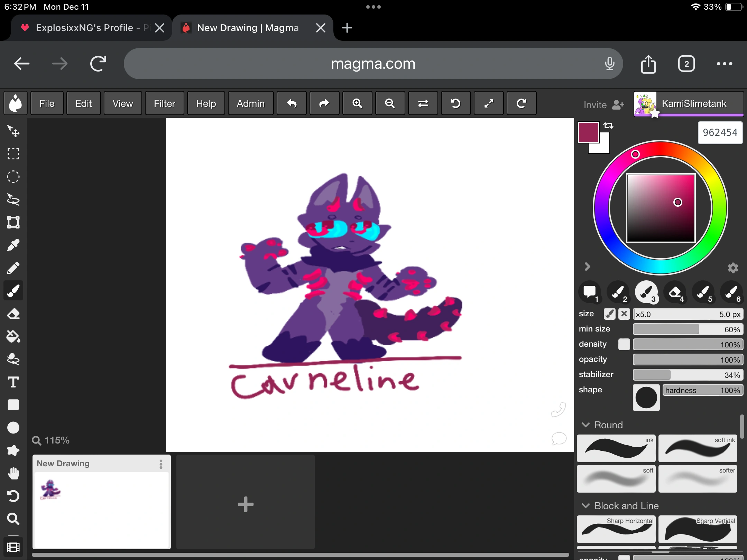
Task: Swap primary and secondary colors
Action: [609, 125]
